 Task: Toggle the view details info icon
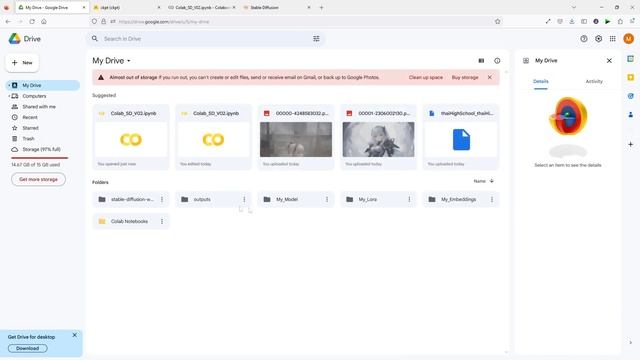coord(497,61)
